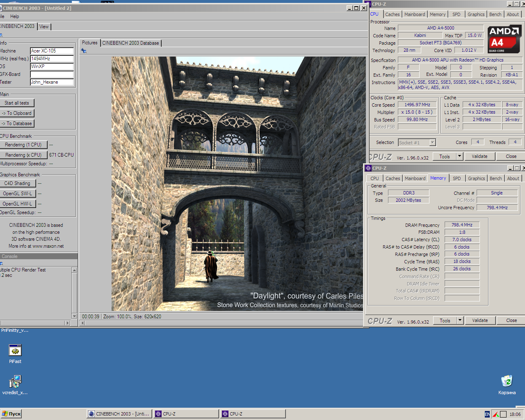Click the PriFinitty_v desktop label
525x420 pixels.
pyautogui.click(x=14, y=330)
